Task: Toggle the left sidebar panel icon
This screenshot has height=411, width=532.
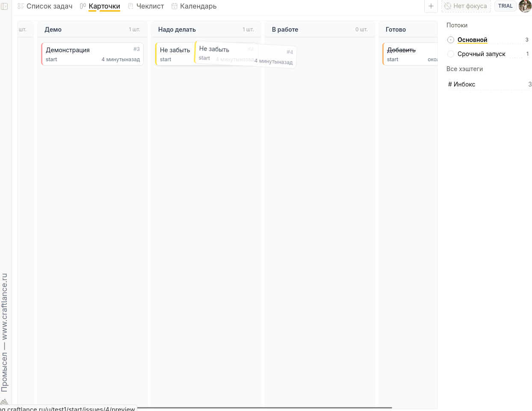Action: (5, 6)
